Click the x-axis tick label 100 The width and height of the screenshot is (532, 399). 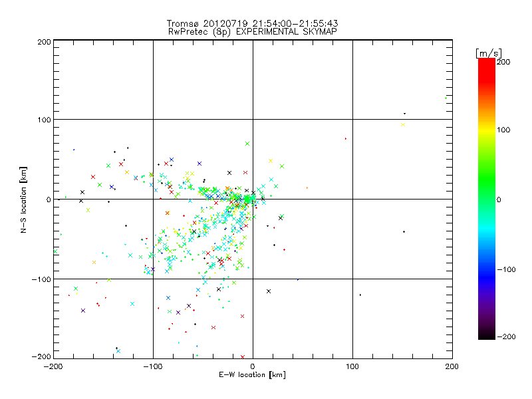352,365
